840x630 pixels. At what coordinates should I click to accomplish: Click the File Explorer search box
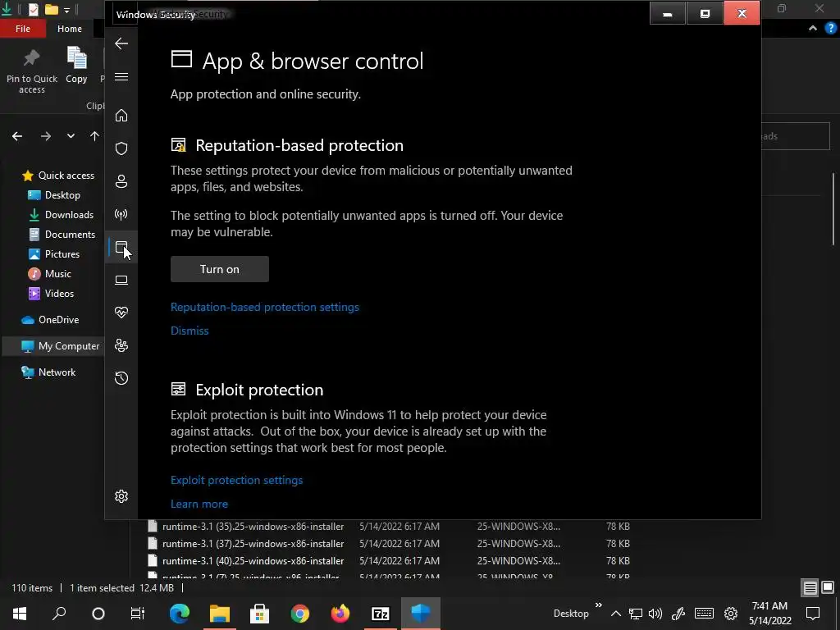tap(795, 136)
